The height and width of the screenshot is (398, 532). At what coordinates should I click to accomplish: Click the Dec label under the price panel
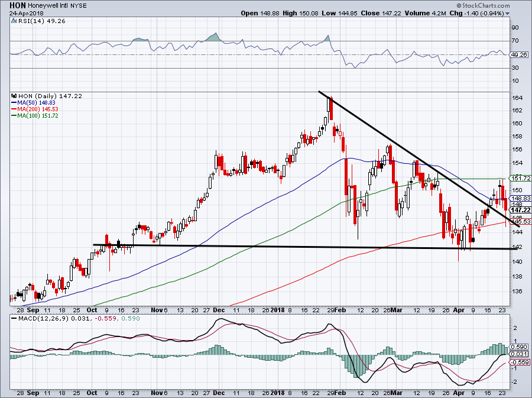coord(219,310)
